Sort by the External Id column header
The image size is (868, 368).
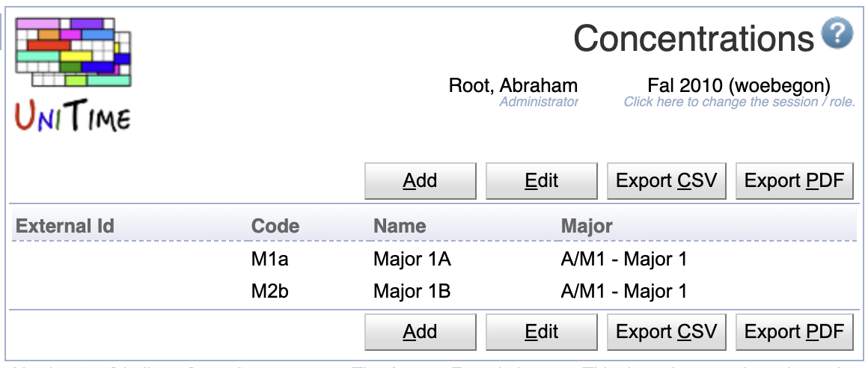coord(65,226)
